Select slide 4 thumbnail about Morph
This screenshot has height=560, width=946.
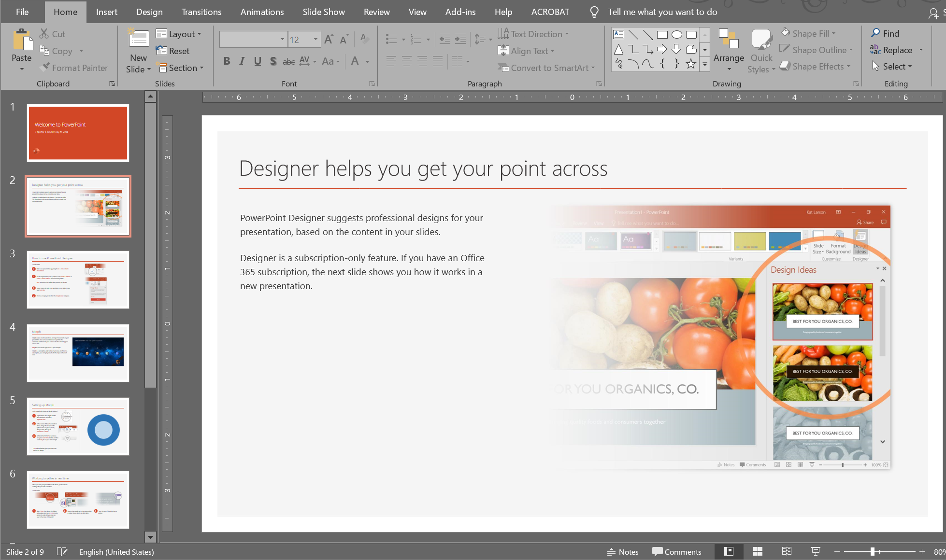pos(78,353)
